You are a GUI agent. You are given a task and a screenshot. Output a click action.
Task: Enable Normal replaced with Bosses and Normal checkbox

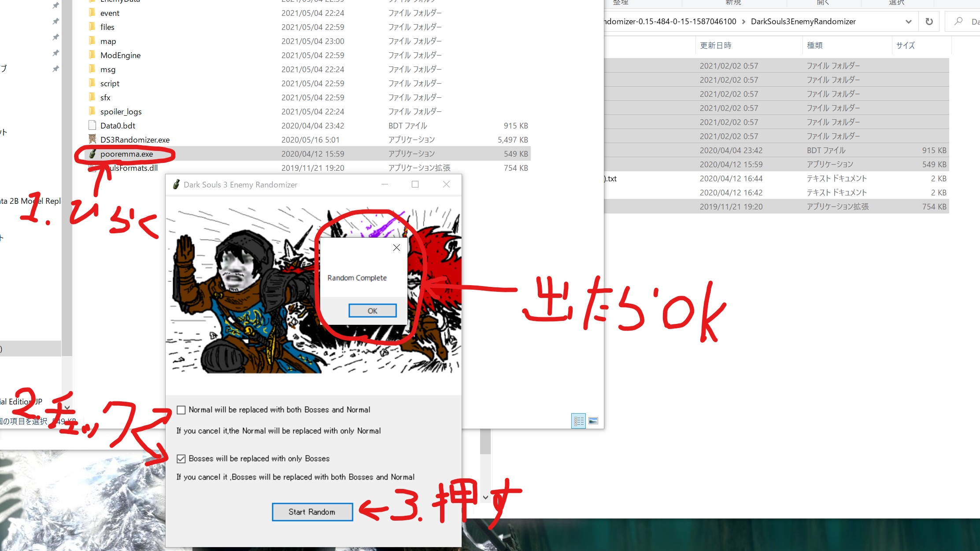pyautogui.click(x=181, y=409)
